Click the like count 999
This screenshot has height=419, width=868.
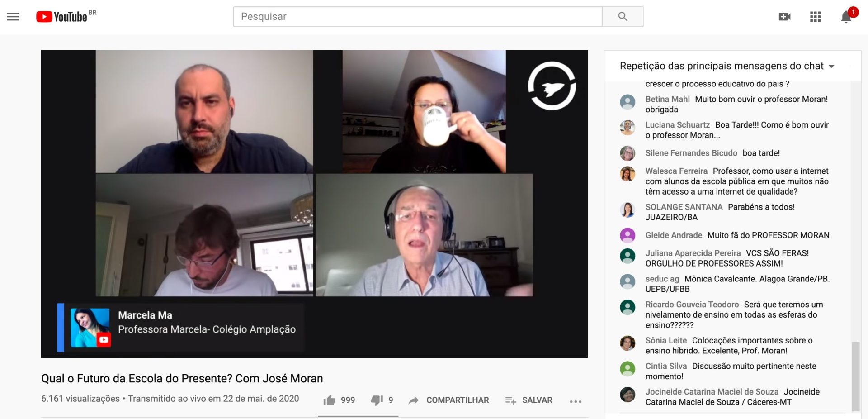[x=348, y=400]
